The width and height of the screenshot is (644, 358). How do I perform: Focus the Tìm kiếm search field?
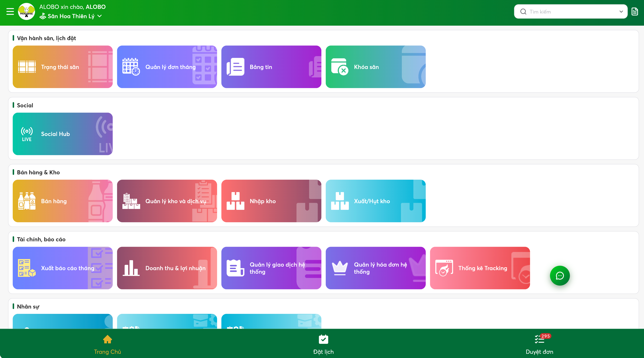[567, 12]
